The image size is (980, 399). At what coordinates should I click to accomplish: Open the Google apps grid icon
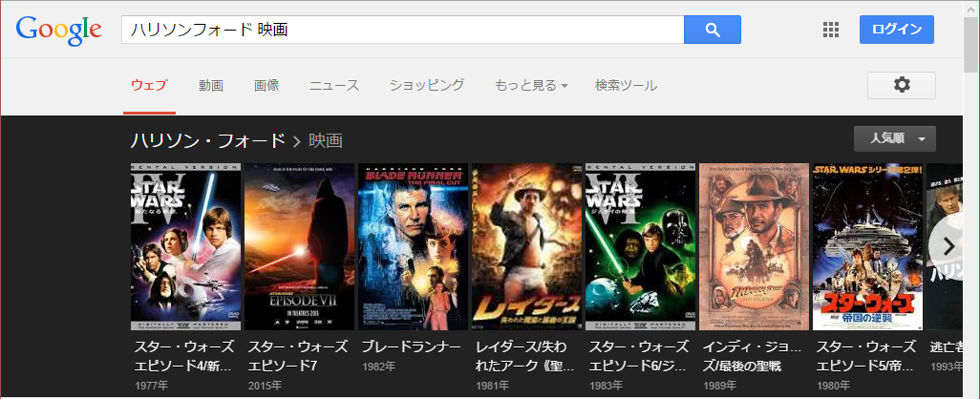pyautogui.click(x=831, y=30)
